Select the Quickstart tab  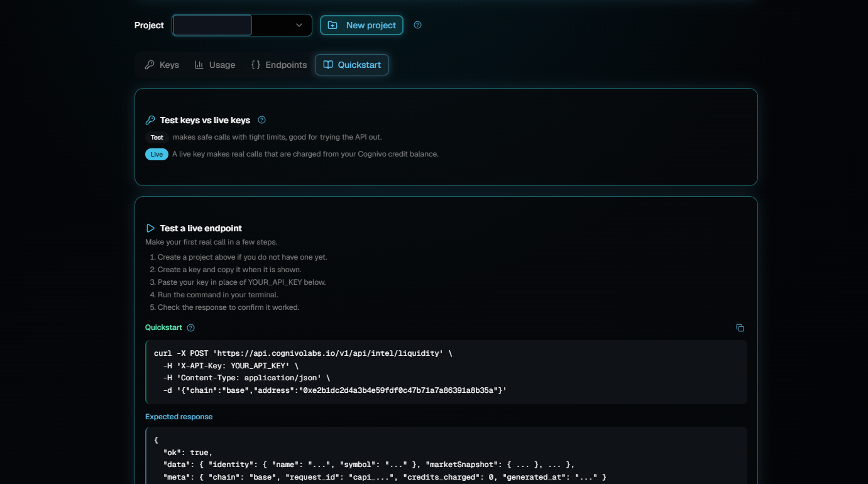pos(352,65)
